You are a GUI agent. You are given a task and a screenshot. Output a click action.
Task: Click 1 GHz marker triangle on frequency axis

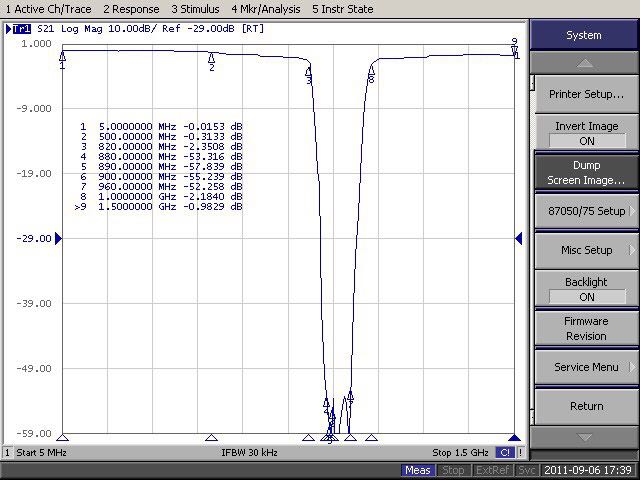coord(371,438)
